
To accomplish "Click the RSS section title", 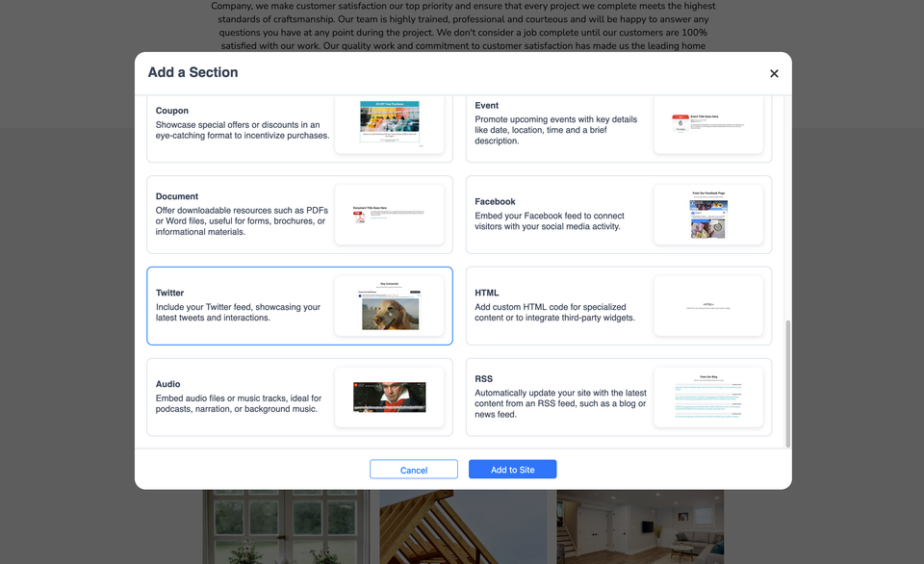I will click(x=484, y=378).
